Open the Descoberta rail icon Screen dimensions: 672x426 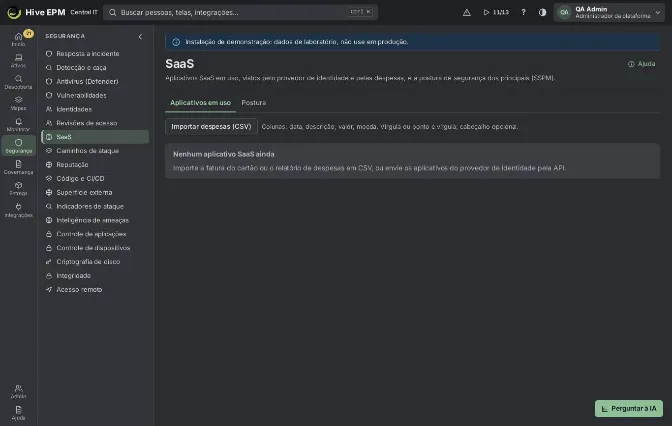click(x=18, y=82)
